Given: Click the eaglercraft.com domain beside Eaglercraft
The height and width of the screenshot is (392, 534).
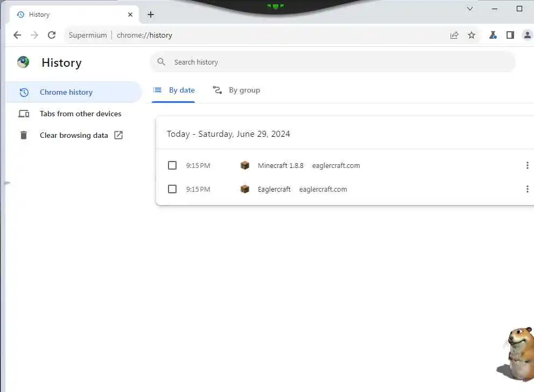Looking at the screenshot, I should (323, 190).
